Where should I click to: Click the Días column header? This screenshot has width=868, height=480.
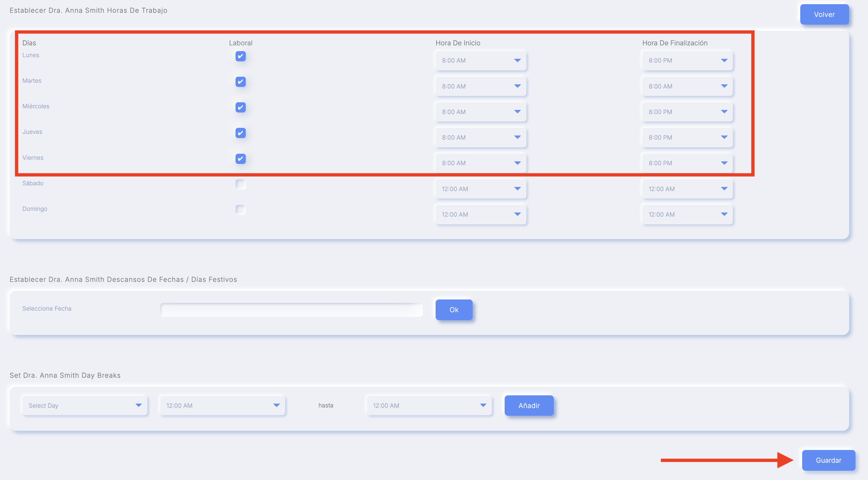pyautogui.click(x=29, y=43)
